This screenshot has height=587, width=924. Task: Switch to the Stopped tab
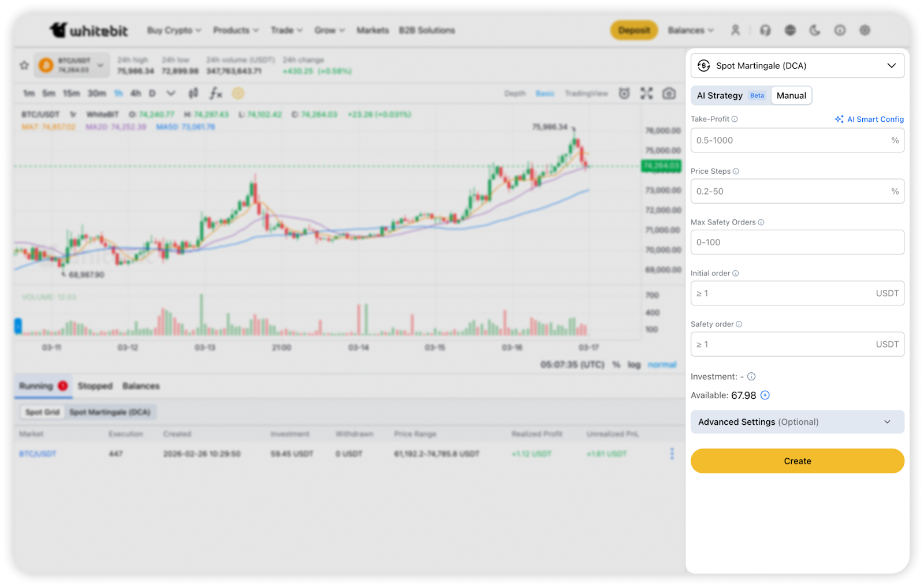(95, 386)
